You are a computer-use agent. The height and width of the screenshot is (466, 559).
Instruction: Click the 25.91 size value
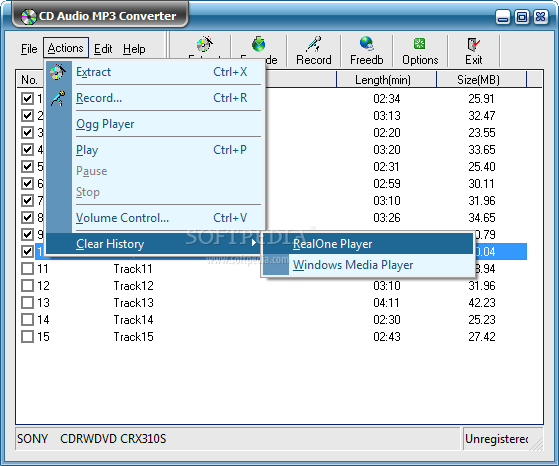click(x=481, y=99)
